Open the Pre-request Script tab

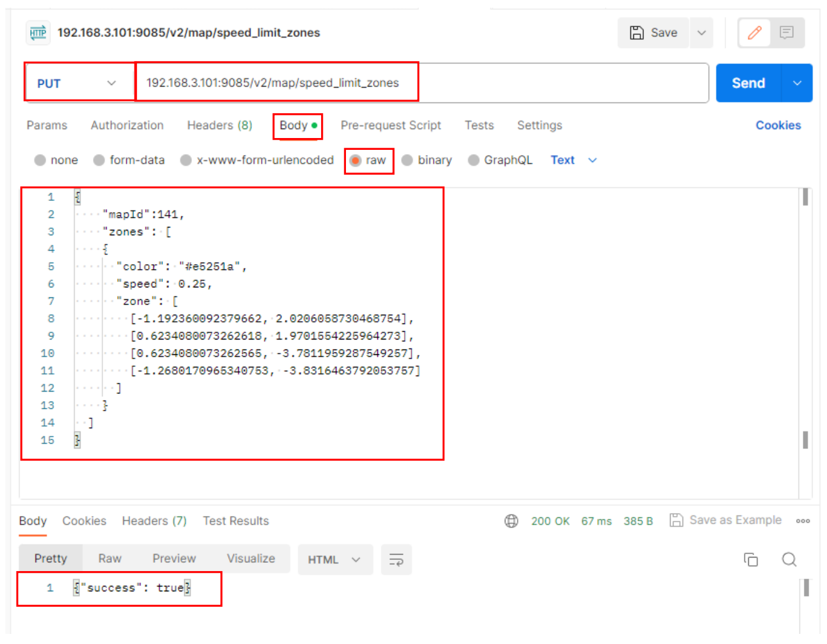(390, 126)
